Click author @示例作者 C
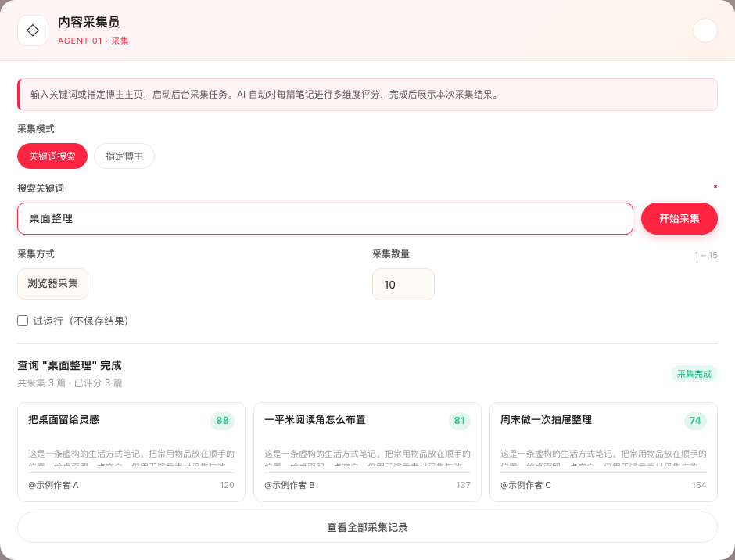This screenshot has height=560, width=735. [x=526, y=485]
